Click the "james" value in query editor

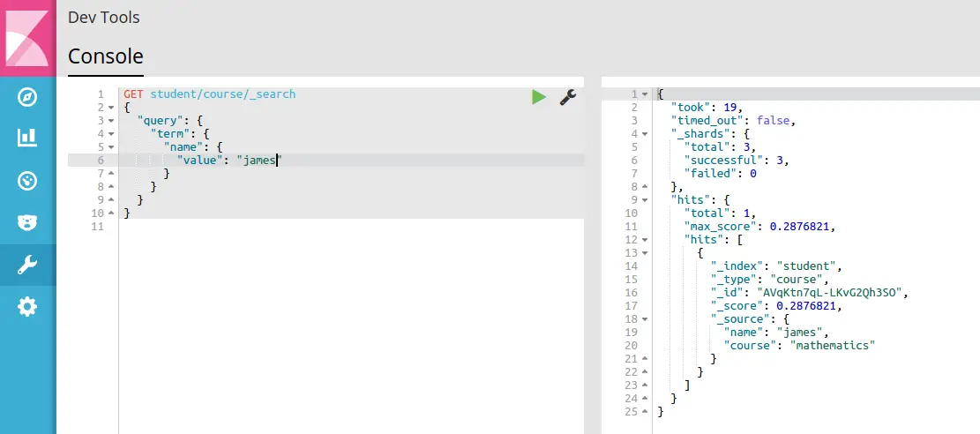(259, 160)
